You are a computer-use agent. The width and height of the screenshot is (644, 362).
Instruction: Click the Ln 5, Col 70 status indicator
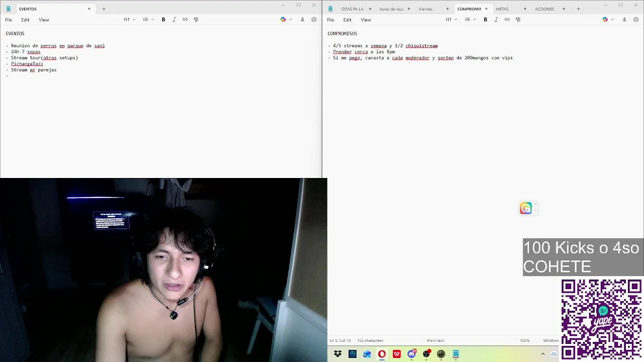[x=340, y=340]
